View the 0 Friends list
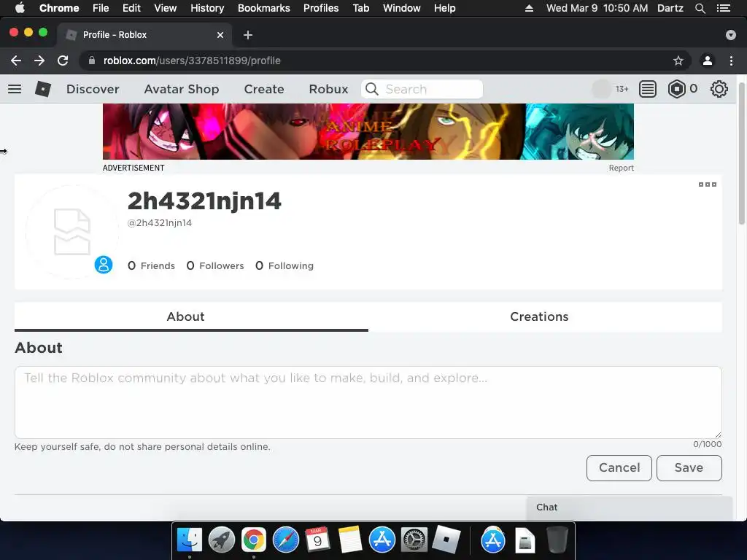The height and width of the screenshot is (560, 747). [x=151, y=265]
